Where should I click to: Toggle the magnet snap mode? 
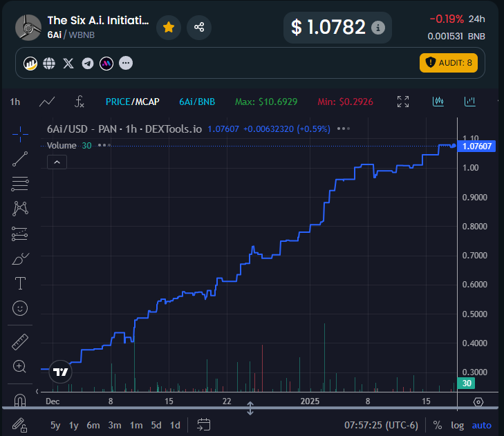[x=20, y=400]
